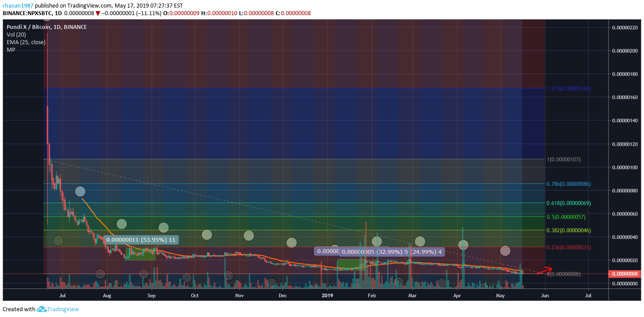Click 0.00000100 on the price axis
The height and width of the screenshot is (317, 644).
pyautogui.click(x=625, y=167)
